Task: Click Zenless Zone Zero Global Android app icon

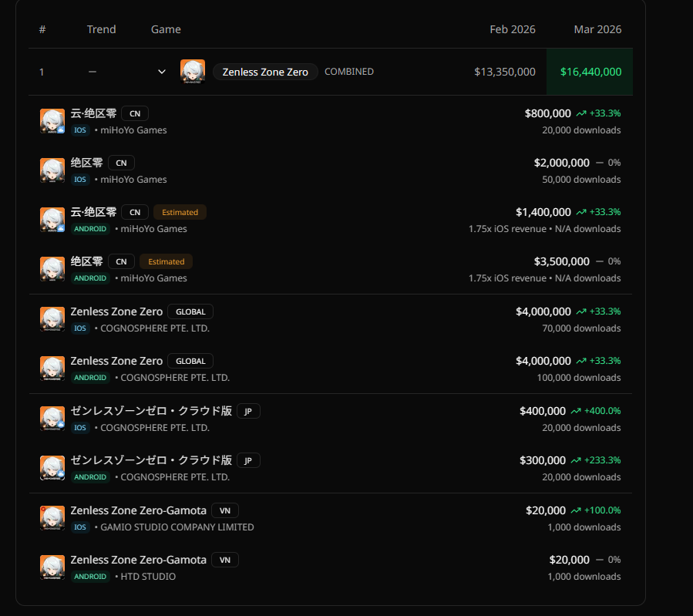Action: pos(52,369)
